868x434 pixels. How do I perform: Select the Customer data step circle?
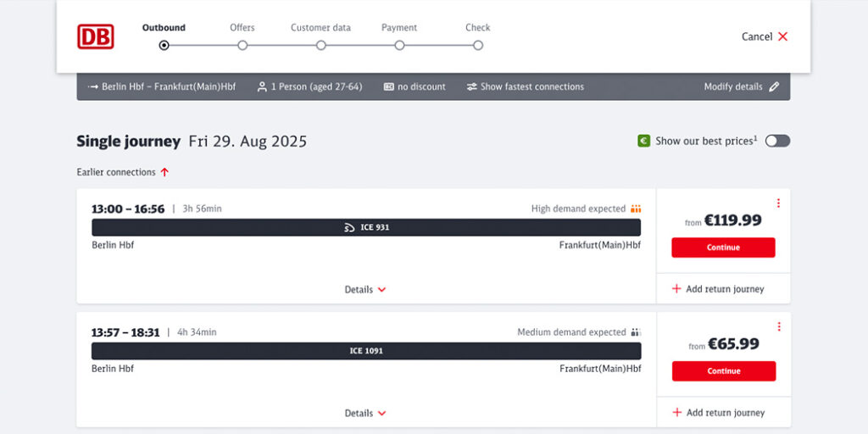point(321,46)
